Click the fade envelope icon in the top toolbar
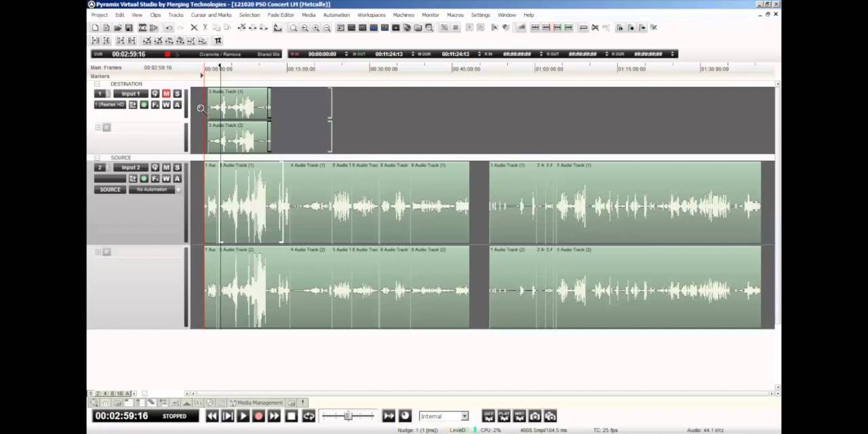Screen dimensions: 868x434 [x=277, y=28]
